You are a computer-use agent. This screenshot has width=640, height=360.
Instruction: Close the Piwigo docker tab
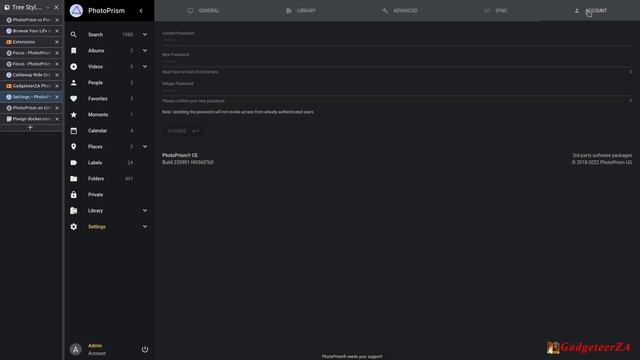57,119
